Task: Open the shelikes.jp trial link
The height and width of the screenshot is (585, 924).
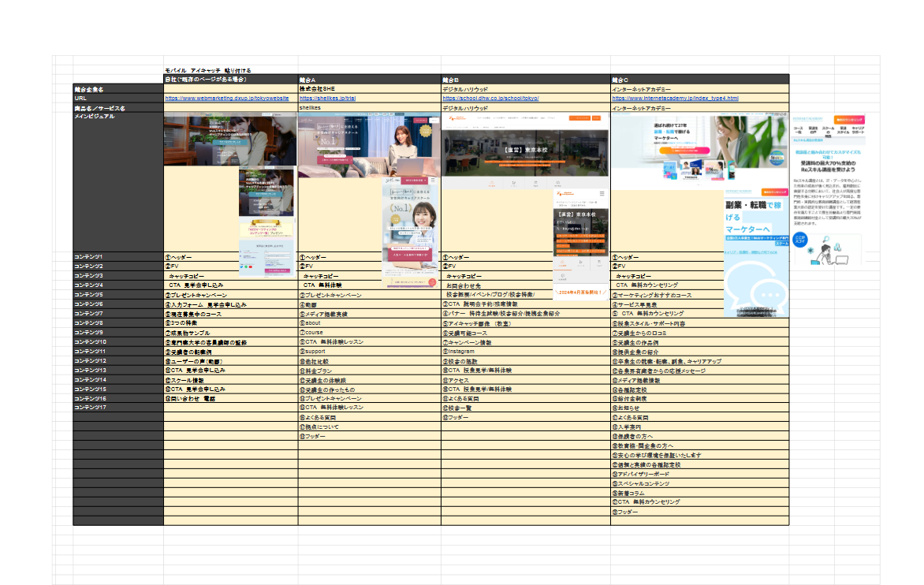Action: click(327, 99)
